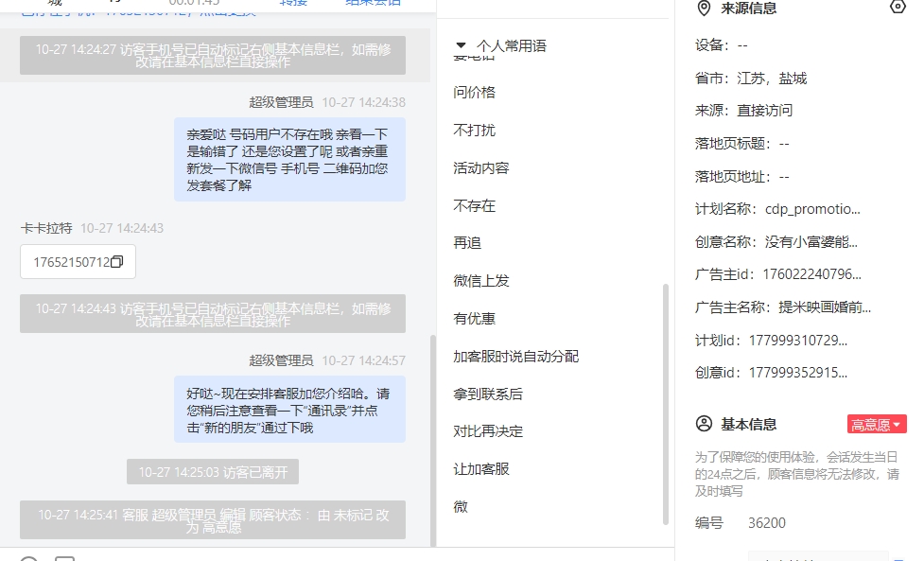Use the 再追 quick phrase
The image size is (924, 561).
[x=467, y=243]
